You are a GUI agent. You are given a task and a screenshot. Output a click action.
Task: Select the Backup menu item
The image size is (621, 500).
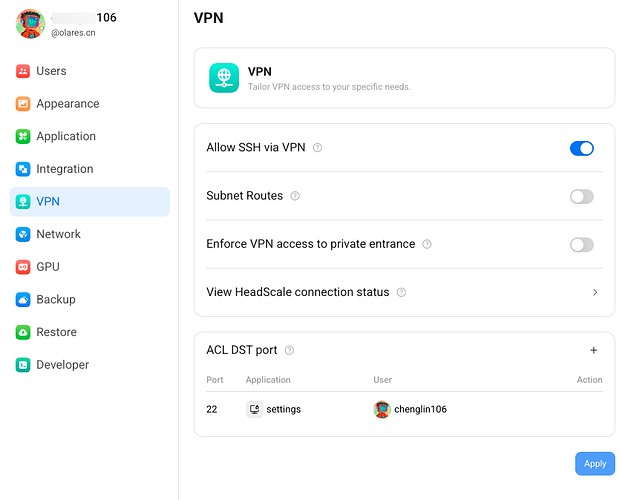tap(90, 300)
